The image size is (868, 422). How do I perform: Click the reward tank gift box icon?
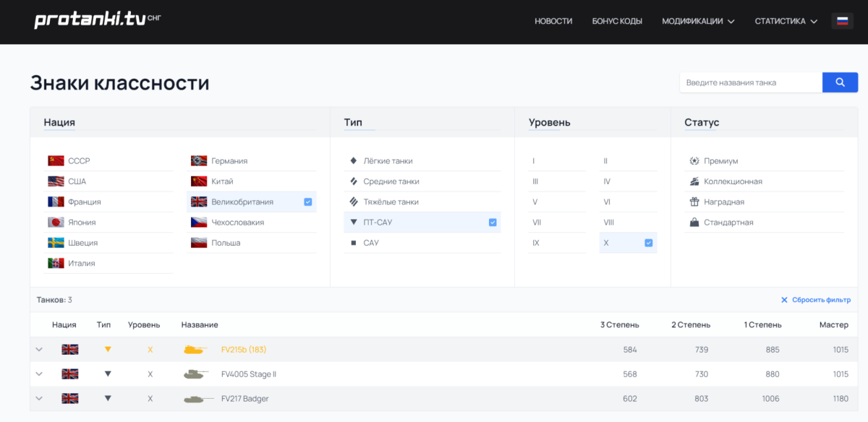[694, 202]
